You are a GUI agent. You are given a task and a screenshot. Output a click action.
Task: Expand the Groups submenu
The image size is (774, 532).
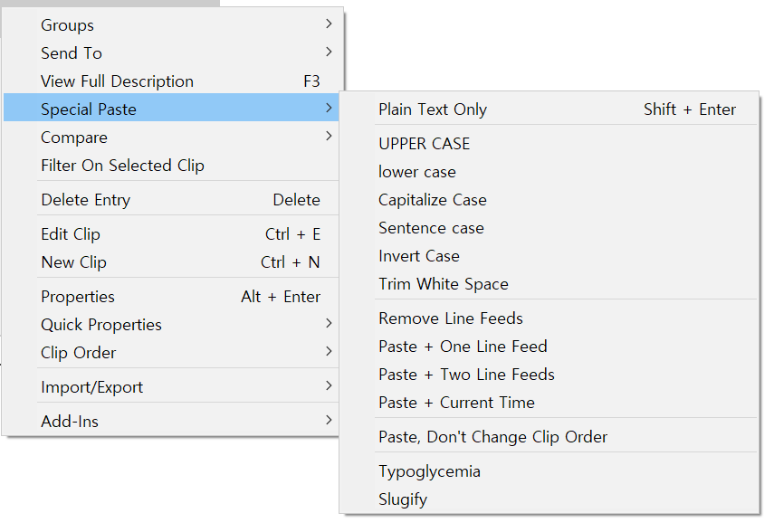pyautogui.click(x=68, y=25)
